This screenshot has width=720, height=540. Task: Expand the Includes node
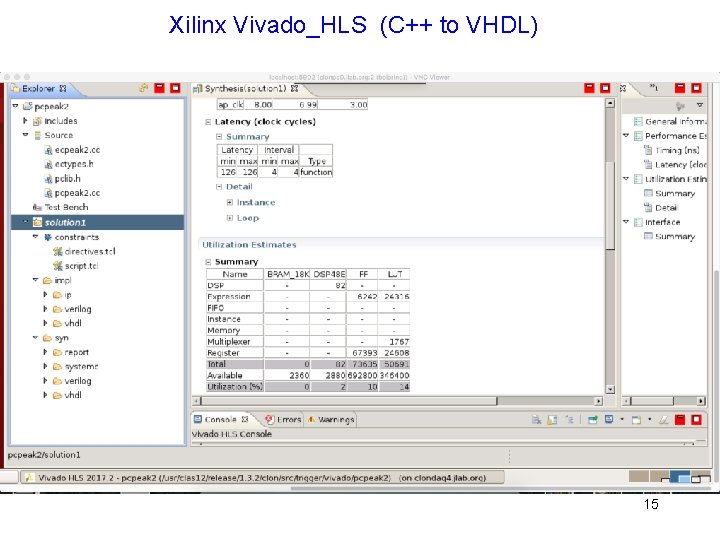pos(25,121)
